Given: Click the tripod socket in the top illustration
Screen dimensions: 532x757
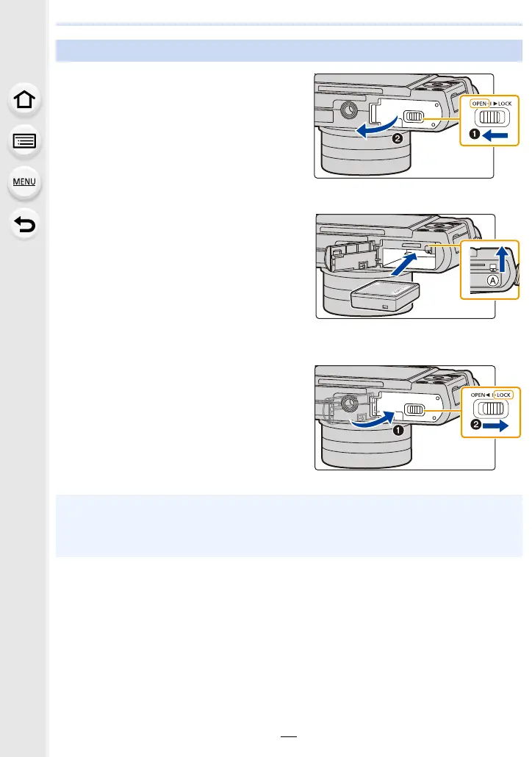Looking at the screenshot, I should click(x=349, y=110).
